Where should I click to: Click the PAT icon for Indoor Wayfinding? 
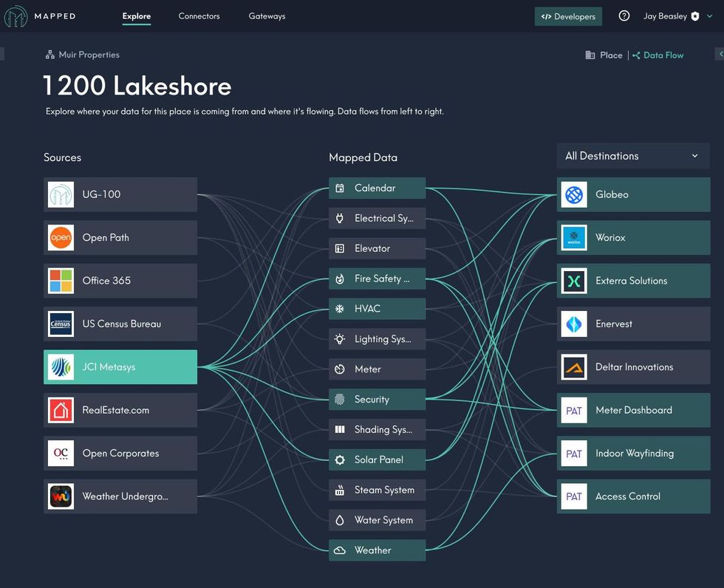tap(574, 454)
